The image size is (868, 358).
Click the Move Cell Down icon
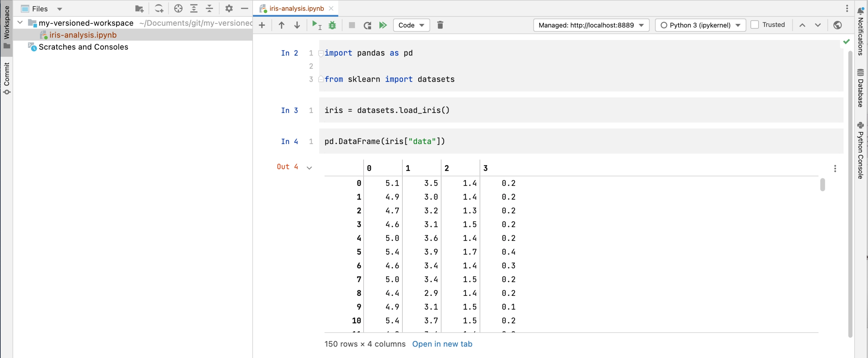pyautogui.click(x=296, y=25)
